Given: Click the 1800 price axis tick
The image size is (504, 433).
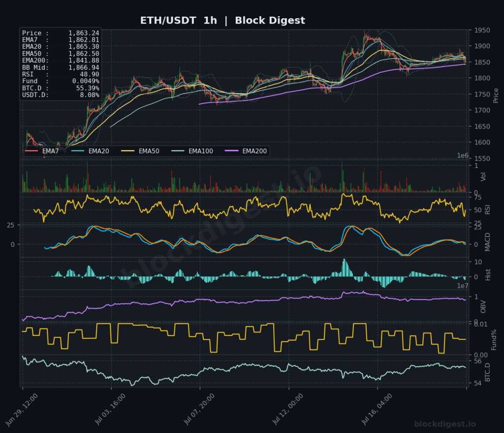Looking at the screenshot, I should pyautogui.click(x=482, y=78).
